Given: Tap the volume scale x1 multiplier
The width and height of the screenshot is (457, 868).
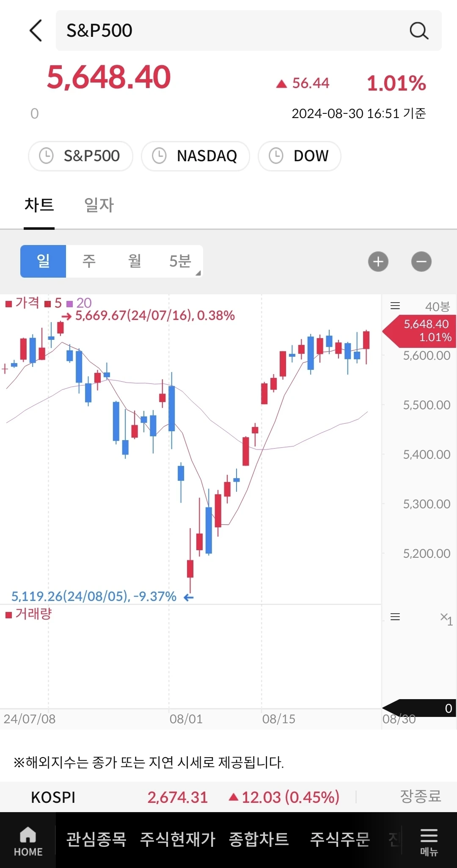Looking at the screenshot, I should point(446,618).
